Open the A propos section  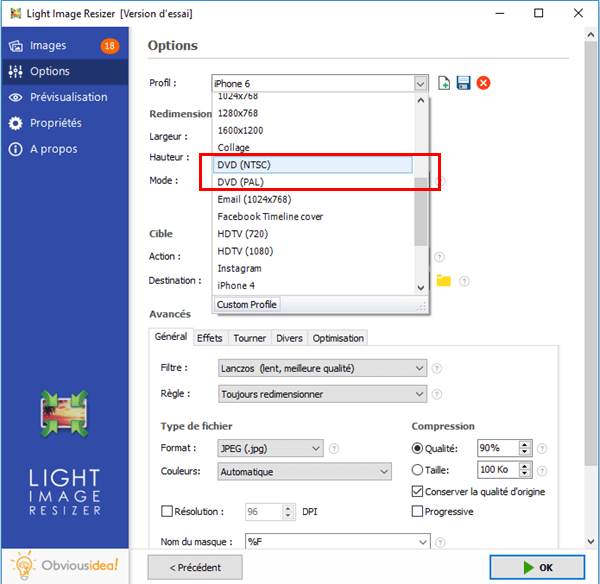65,149
